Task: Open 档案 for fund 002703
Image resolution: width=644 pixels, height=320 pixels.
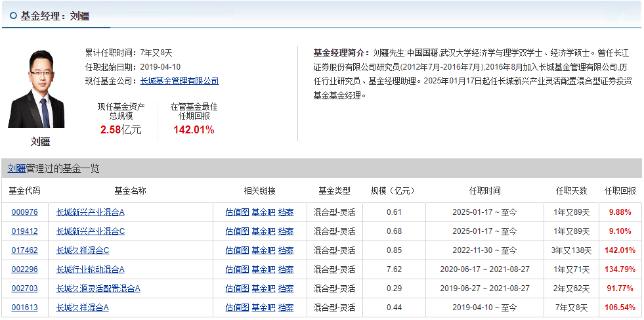Action: coord(286,288)
